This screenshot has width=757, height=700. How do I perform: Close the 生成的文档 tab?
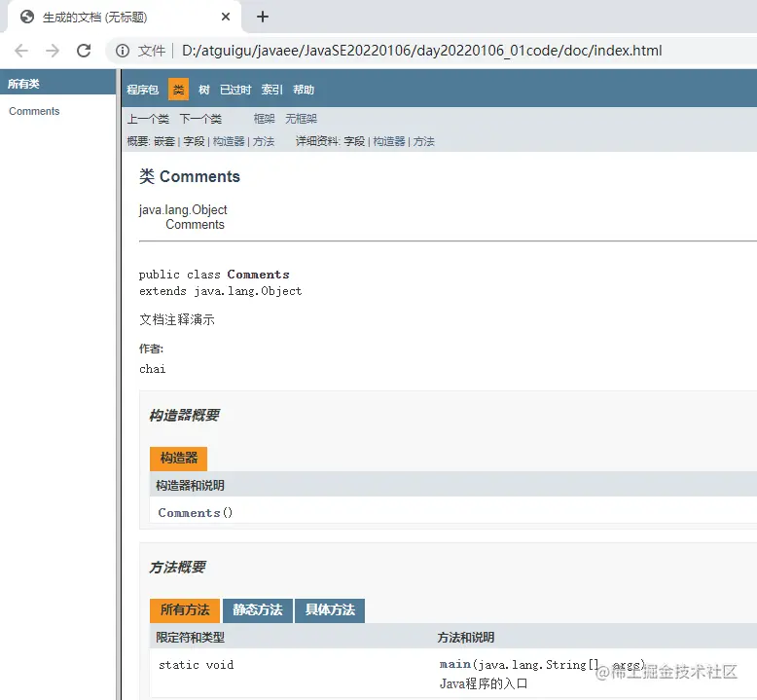226,17
